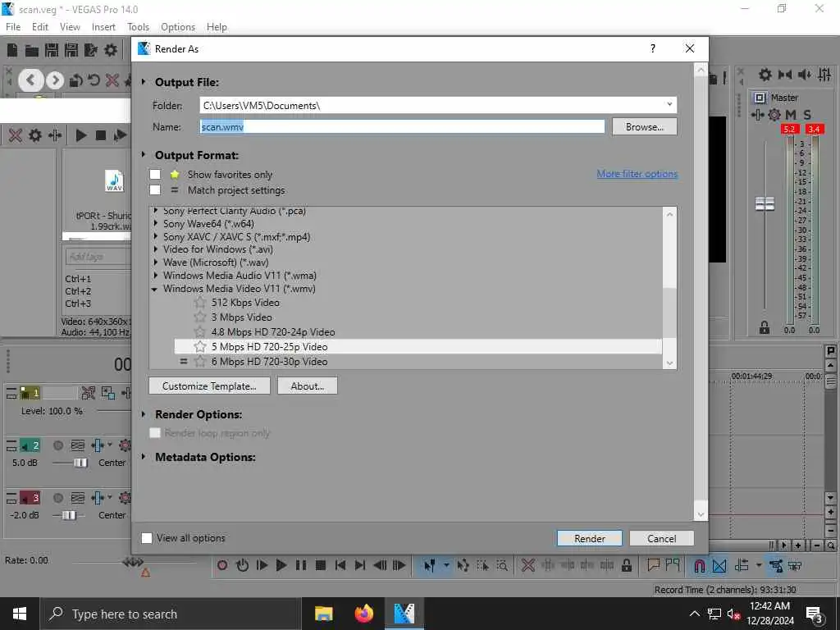Select the 3 Mbps Video template

242,317
